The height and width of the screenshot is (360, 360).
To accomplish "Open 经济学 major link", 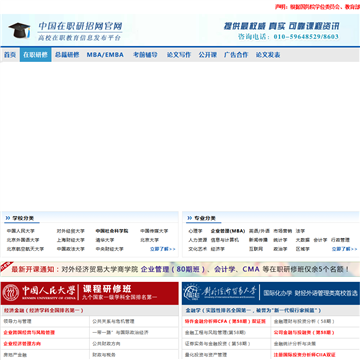I will point(218,249).
